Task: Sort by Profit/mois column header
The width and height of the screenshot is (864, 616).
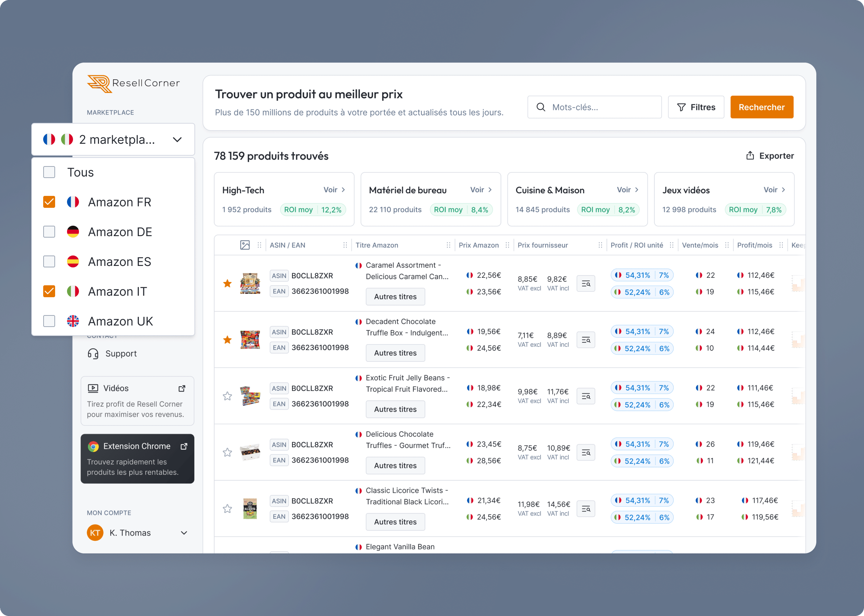Action: pos(755,245)
